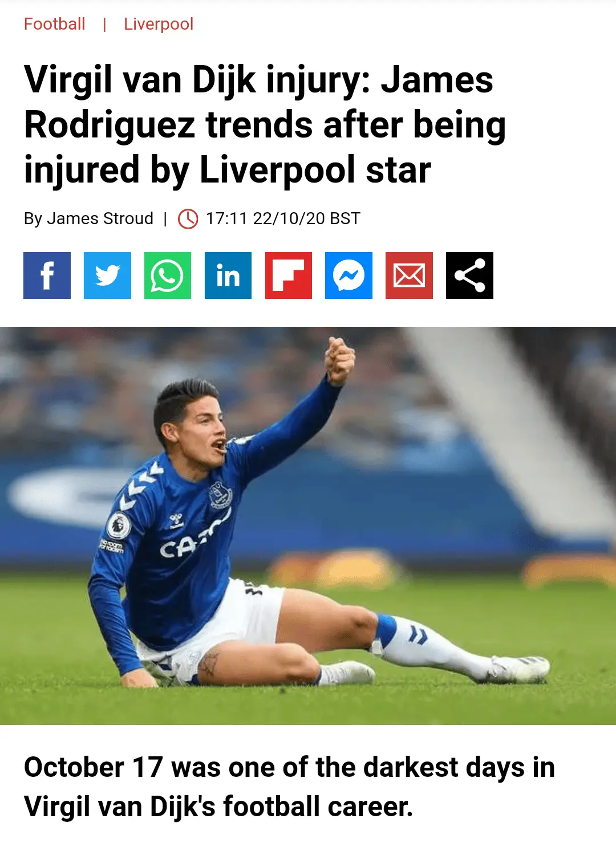Screen dimensions: 616x855
Task: Open the Liverpool category link
Action: click(x=159, y=24)
